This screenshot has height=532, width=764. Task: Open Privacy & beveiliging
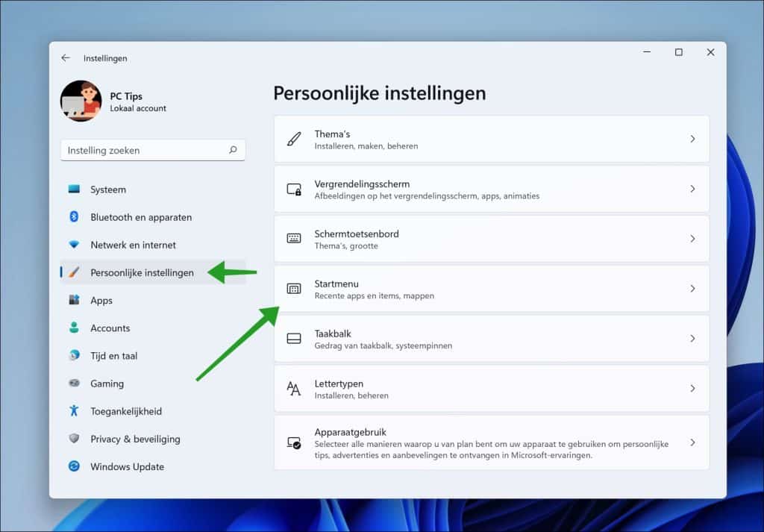click(x=153, y=439)
